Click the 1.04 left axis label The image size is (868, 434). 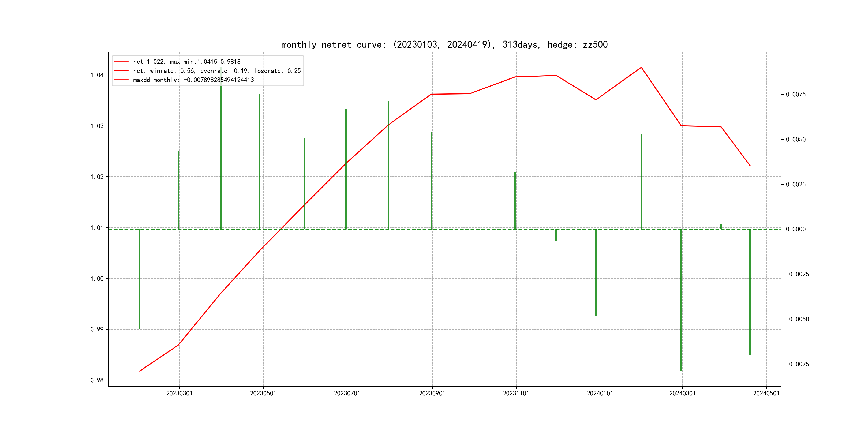tap(97, 75)
